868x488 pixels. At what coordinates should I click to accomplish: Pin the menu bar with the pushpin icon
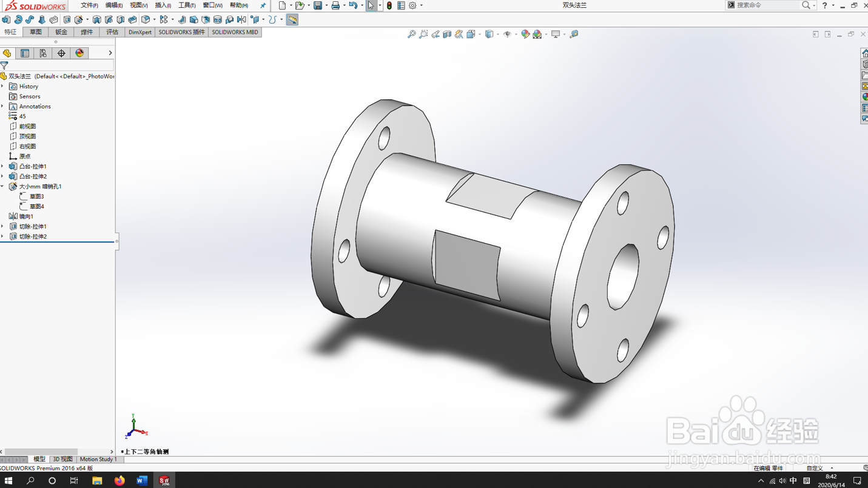pyautogui.click(x=263, y=5)
